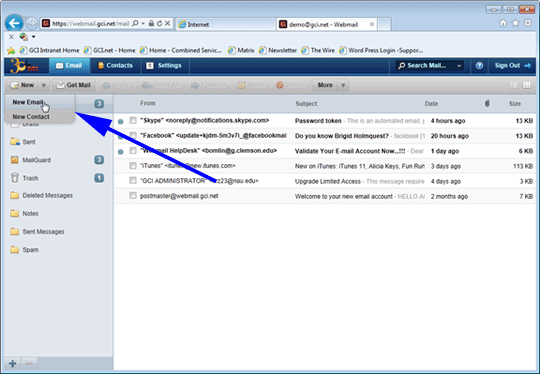Click the address bar search magnifier icon
540x374 pixels.
[135, 23]
